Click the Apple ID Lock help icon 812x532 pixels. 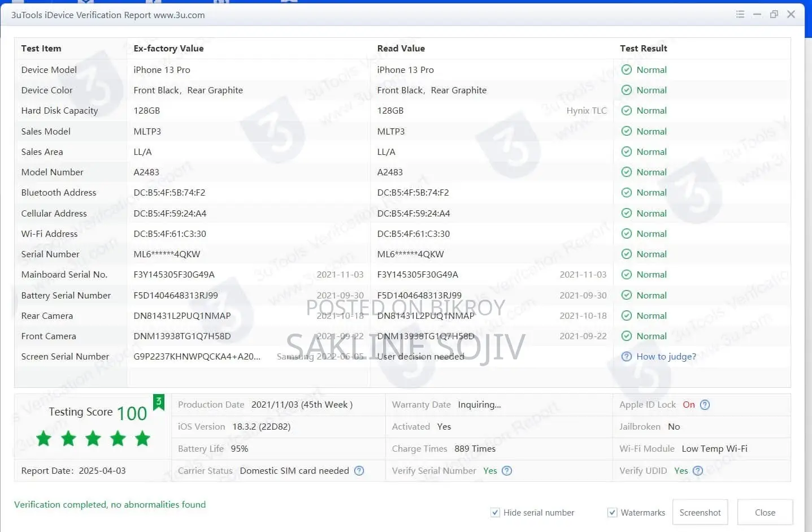pos(705,405)
